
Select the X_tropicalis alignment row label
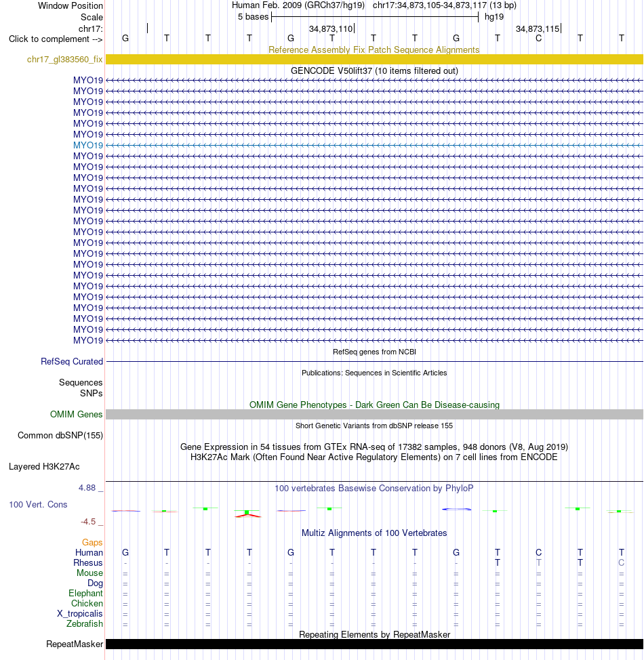(79, 614)
